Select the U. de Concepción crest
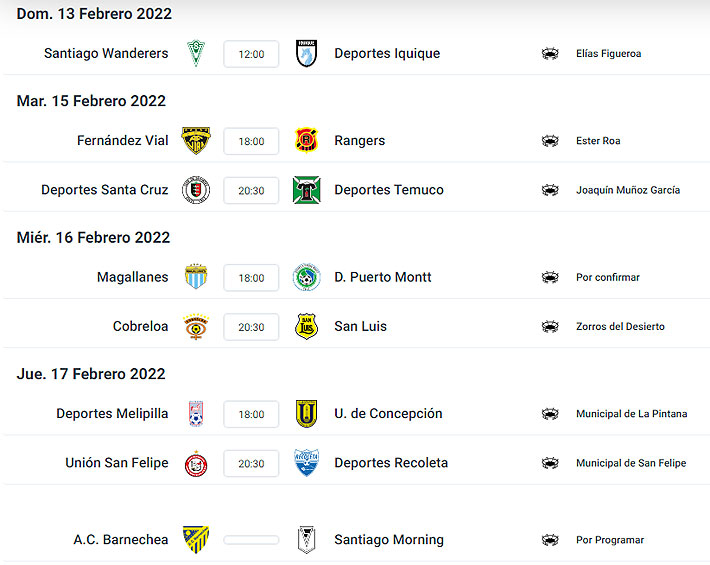 [x=307, y=414]
